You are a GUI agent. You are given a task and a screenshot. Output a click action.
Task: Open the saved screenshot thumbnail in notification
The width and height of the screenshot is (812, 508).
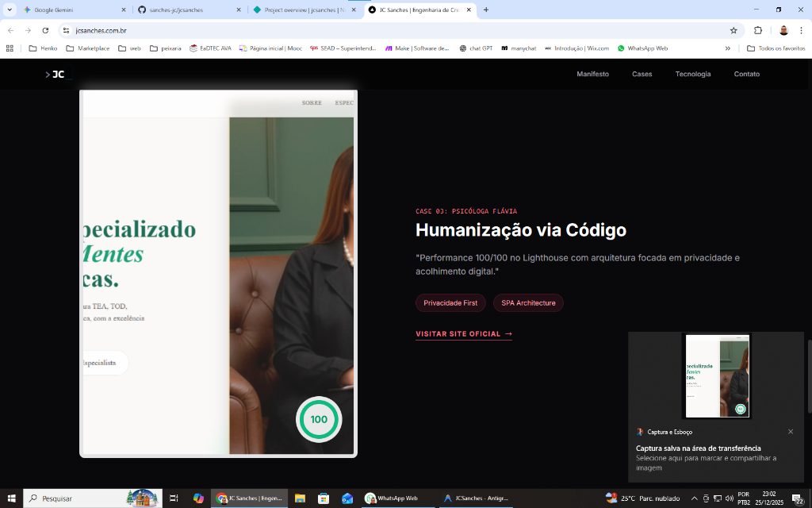coord(716,376)
